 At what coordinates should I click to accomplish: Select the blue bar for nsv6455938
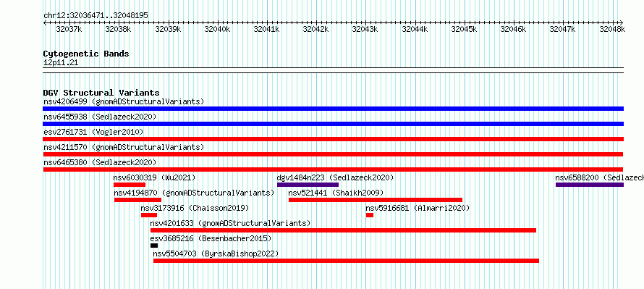(333, 124)
